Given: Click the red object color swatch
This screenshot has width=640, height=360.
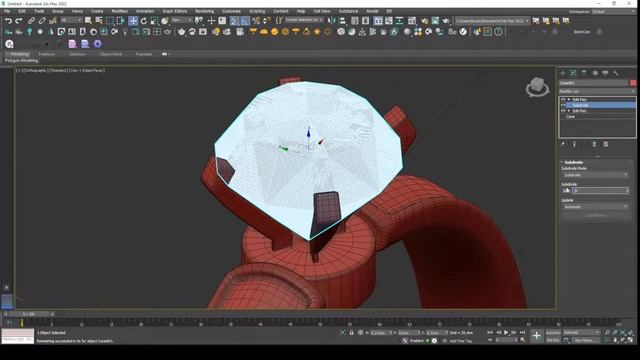Looking at the screenshot, I should (633, 83).
